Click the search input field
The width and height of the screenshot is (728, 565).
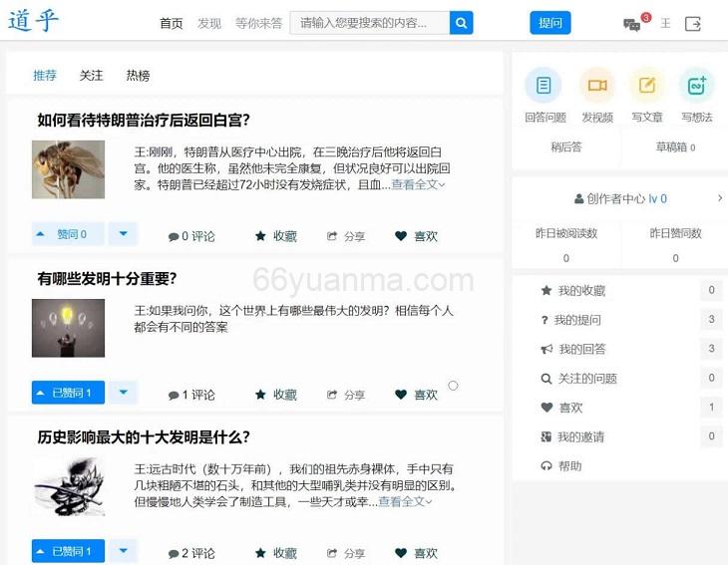click(x=370, y=23)
